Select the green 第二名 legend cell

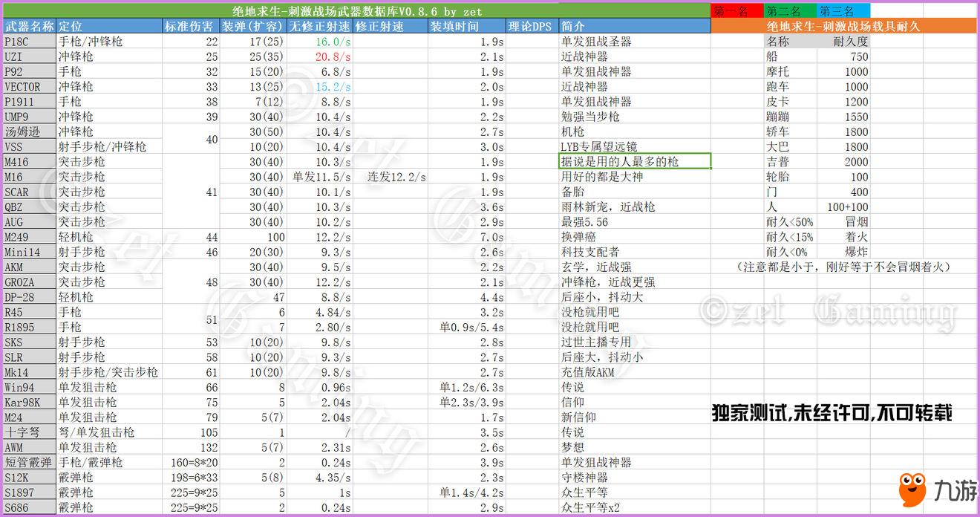click(x=790, y=11)
